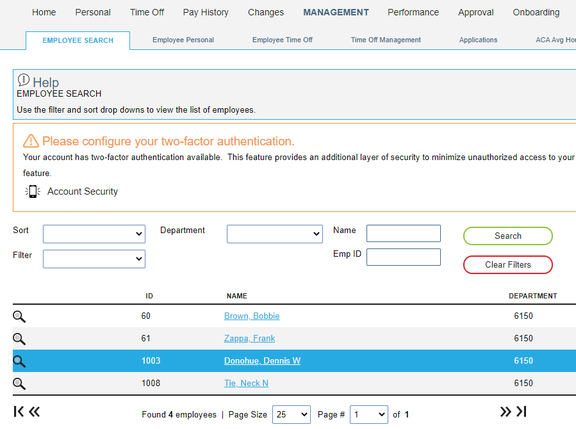Jump to the last results page
Screen dimensions: 576x429
tap(522, 411)
